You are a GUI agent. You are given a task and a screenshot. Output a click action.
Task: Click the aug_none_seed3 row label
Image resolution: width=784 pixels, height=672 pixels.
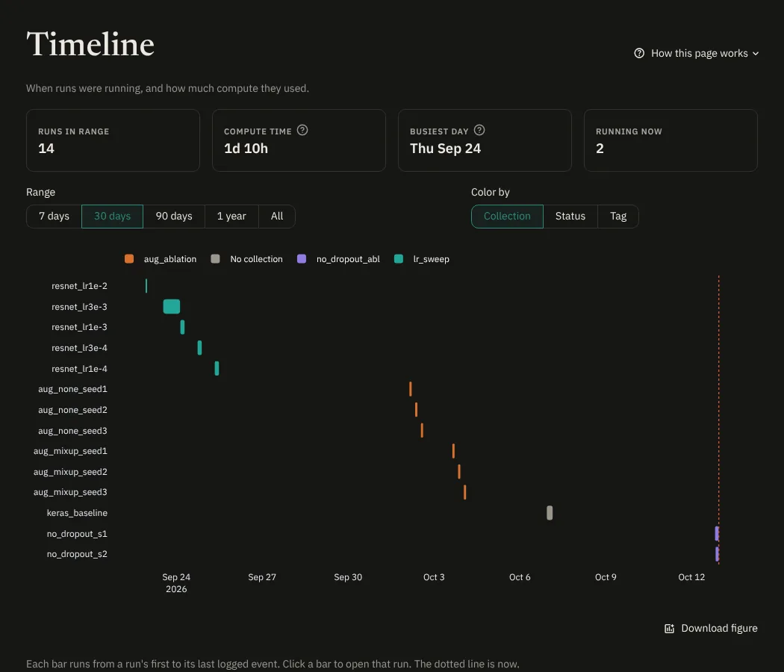coord(72,431)
